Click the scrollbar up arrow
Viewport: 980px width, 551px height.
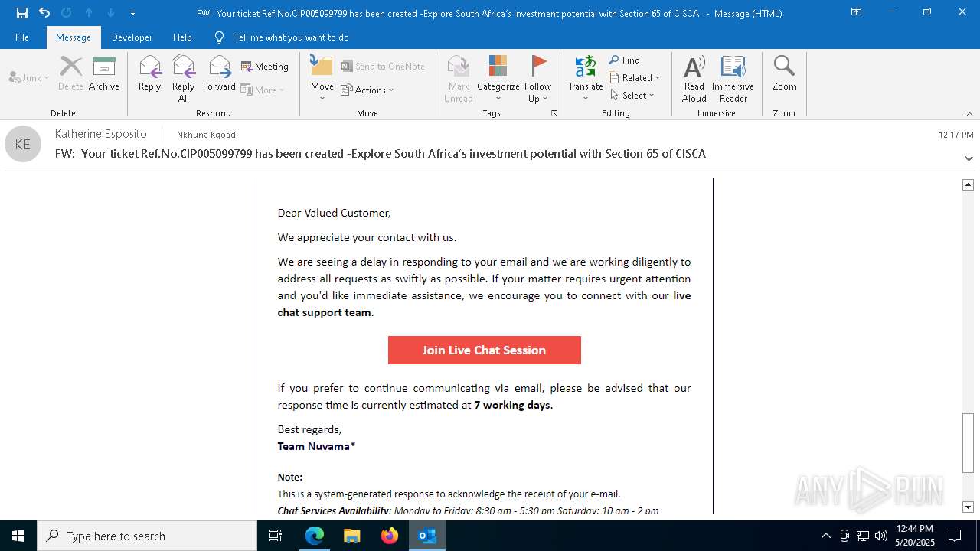pos(968,184)
